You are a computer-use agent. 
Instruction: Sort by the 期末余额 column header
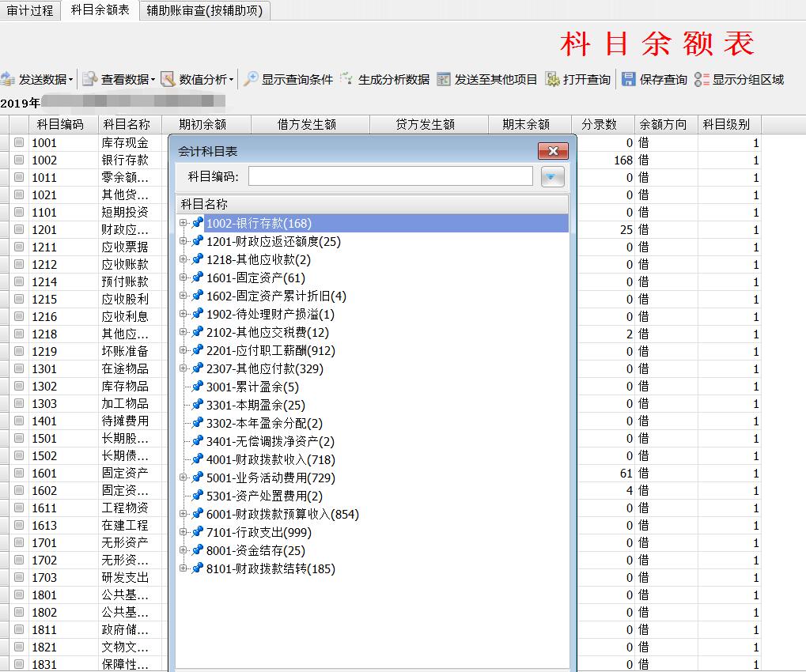(526, 124)
